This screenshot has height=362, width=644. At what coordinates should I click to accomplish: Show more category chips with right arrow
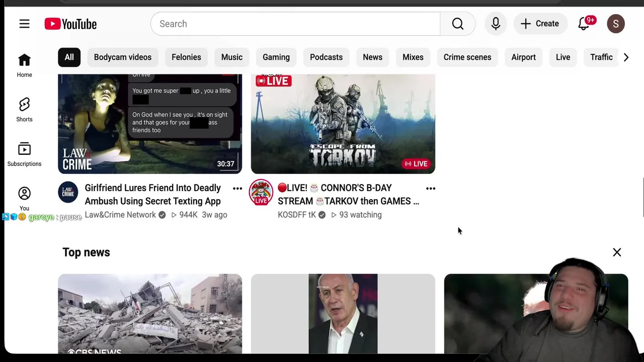pyautogui.click(x=626, y=57)
